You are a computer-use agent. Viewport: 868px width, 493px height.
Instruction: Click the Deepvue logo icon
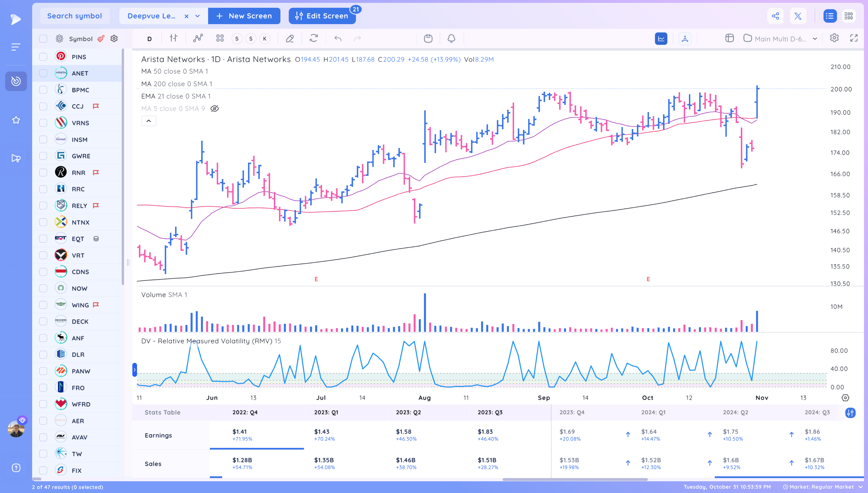click(x=16, y=19)
